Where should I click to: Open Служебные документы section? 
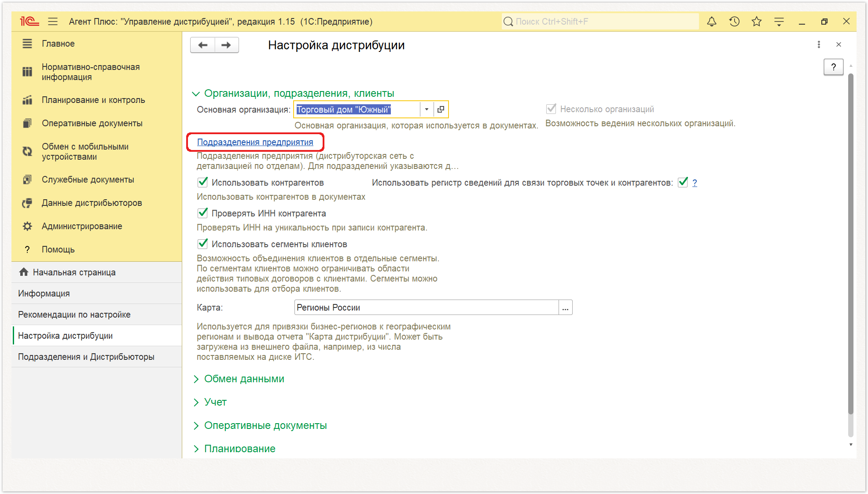(88, 179)
